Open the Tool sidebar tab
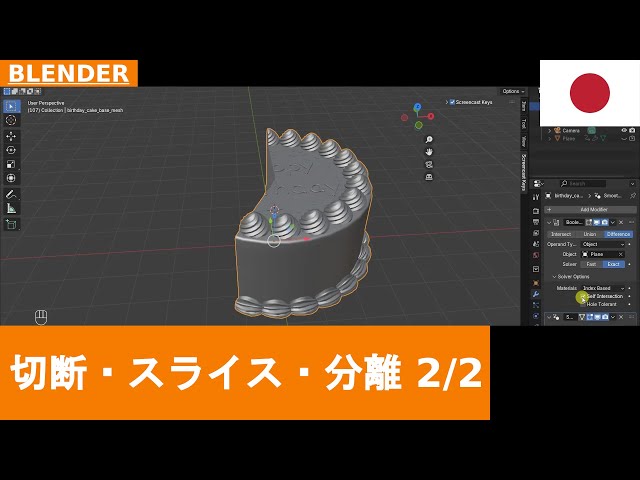Screen dimensions: 640x480 (524, 124)
